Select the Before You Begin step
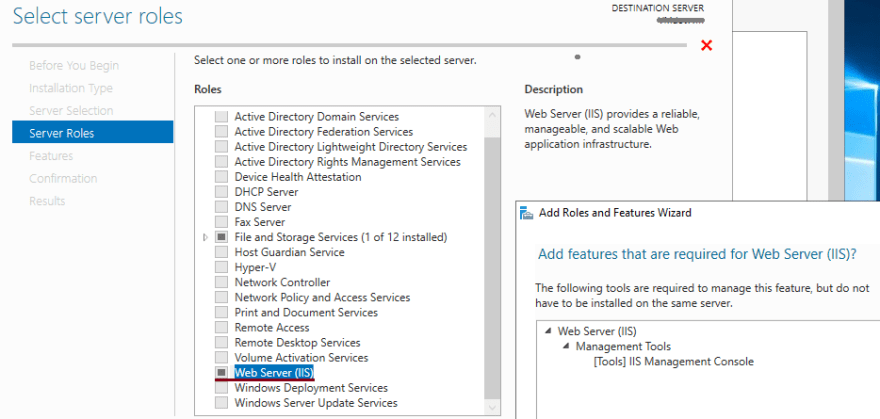Screen dimensions: 880x419 (74, 66)
